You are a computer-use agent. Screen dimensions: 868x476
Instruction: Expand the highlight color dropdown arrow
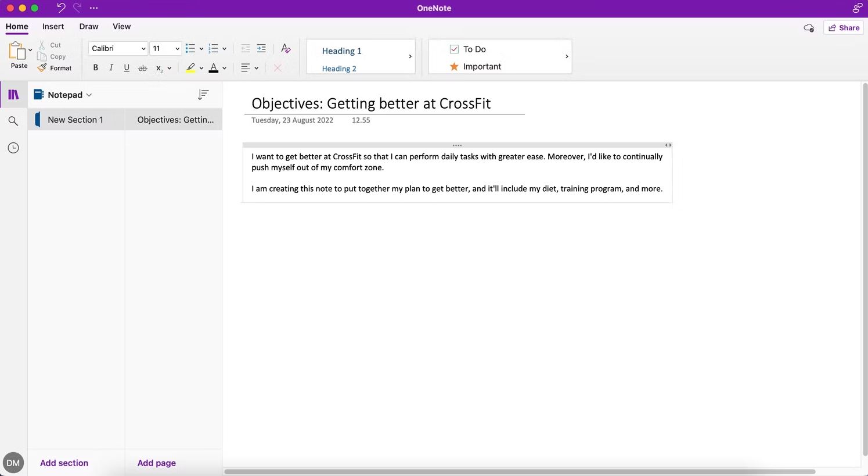click(201, 69)
